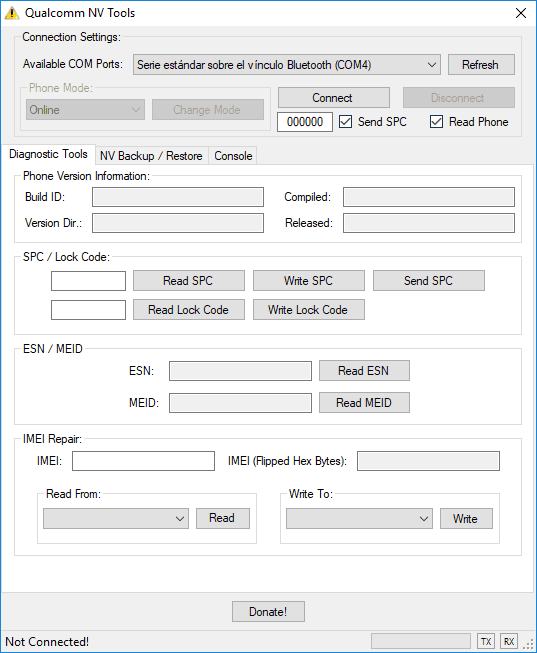This screenshot has width=537, height=653.
Task: Switch to the Diagnostic Tools tab
Action: (x=48, y=154)
